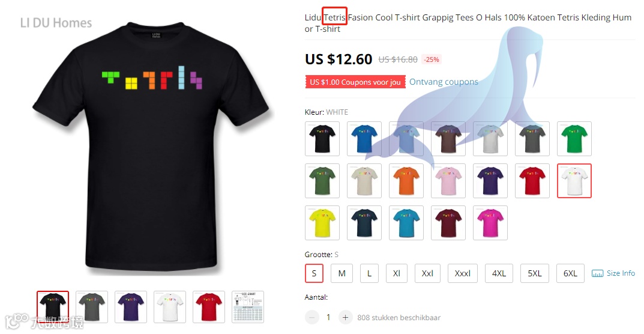This screenshot has height=334, width=644.
Task: Increase quantity with the plus button
Action: 346,317
